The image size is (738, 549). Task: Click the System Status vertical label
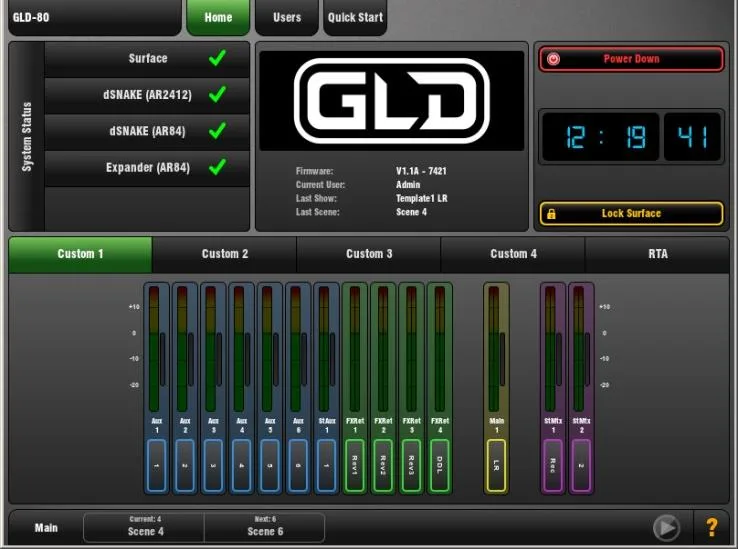point(27,137)
